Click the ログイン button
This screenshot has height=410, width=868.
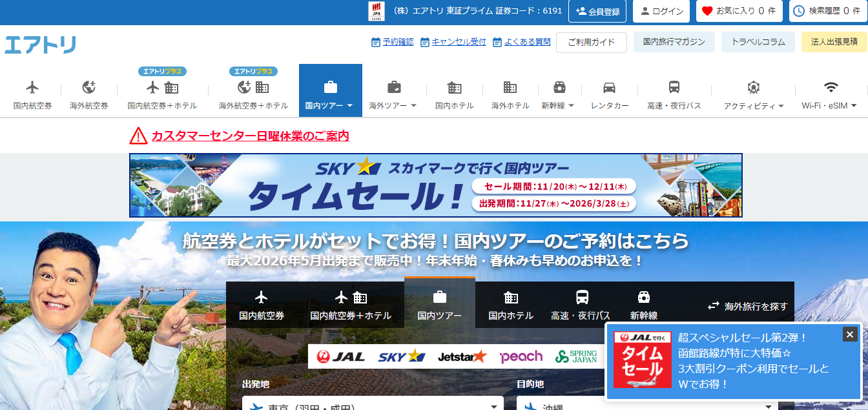tap(662, 11)
